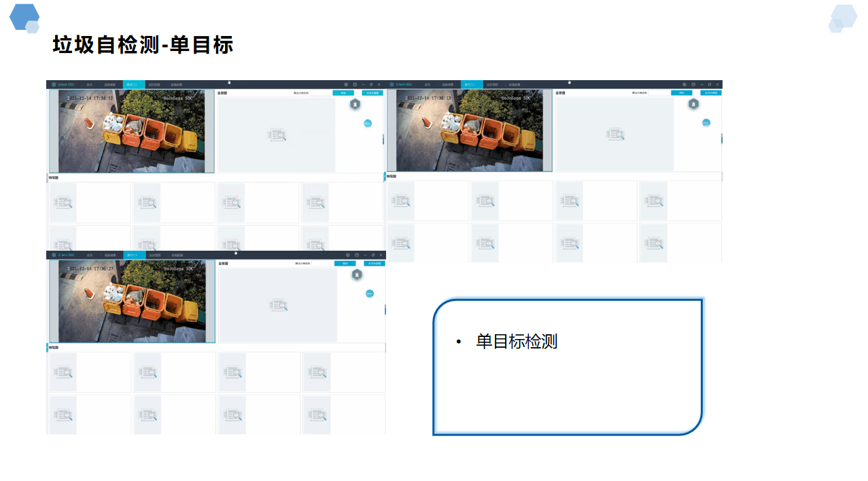Select the camera feed timestamped 17:38:13
The width and height of the screenshot is (868, 481).
[470, 130]
